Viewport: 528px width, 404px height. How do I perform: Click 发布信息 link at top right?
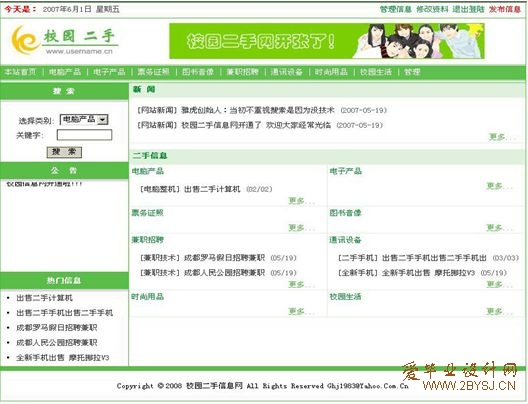pyautogui.click(x=505, y=9)
